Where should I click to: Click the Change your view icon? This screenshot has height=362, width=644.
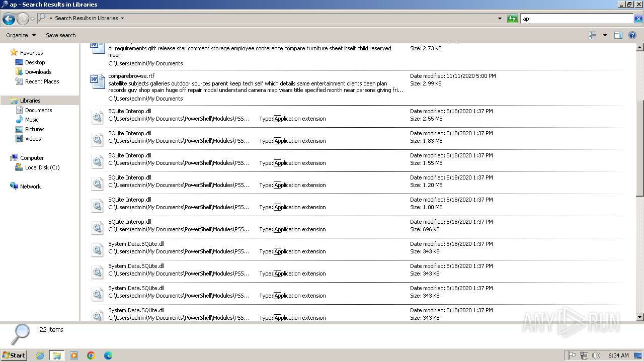(x=593, y=35)
